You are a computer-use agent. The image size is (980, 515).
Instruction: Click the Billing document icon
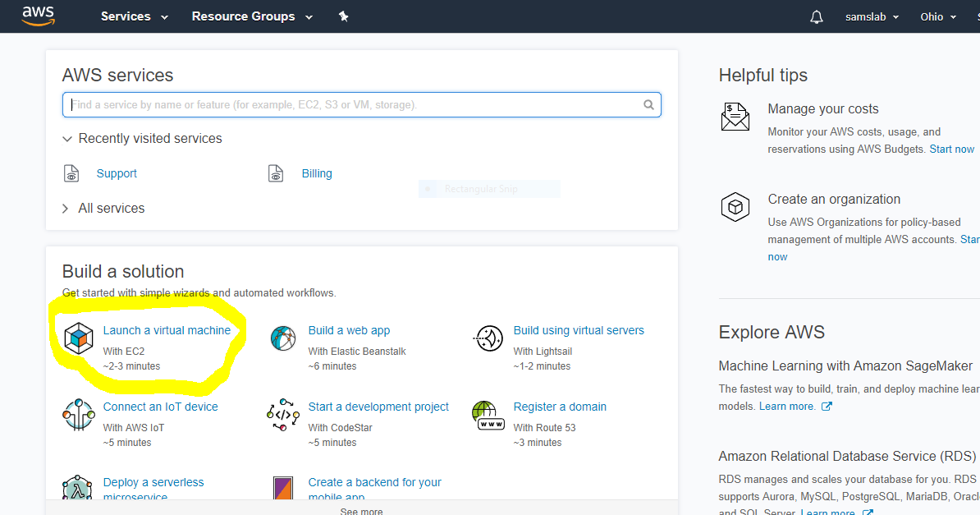point(276,173)
